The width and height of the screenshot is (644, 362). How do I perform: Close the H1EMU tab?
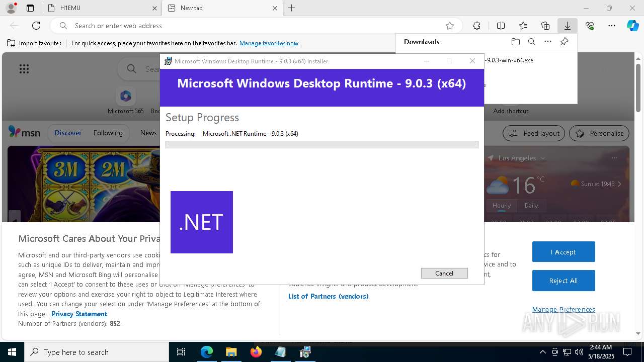coord(154,8)
